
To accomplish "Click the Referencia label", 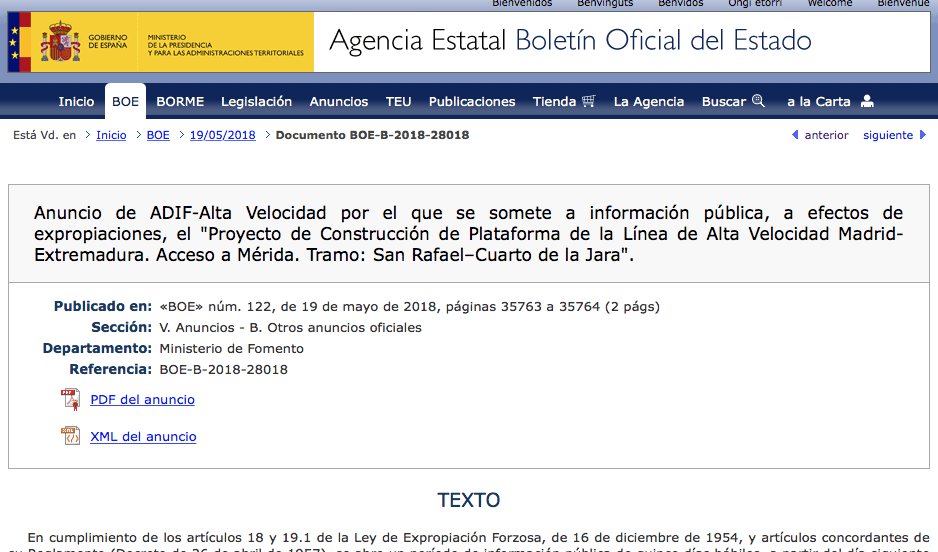I will pyautogui.click(x=111, y=369).
